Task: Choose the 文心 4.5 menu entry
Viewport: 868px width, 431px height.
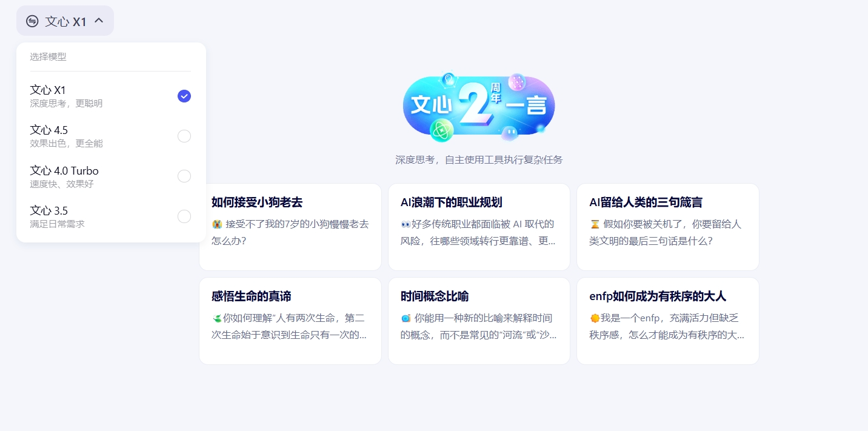Action: (x=111, y=136)
